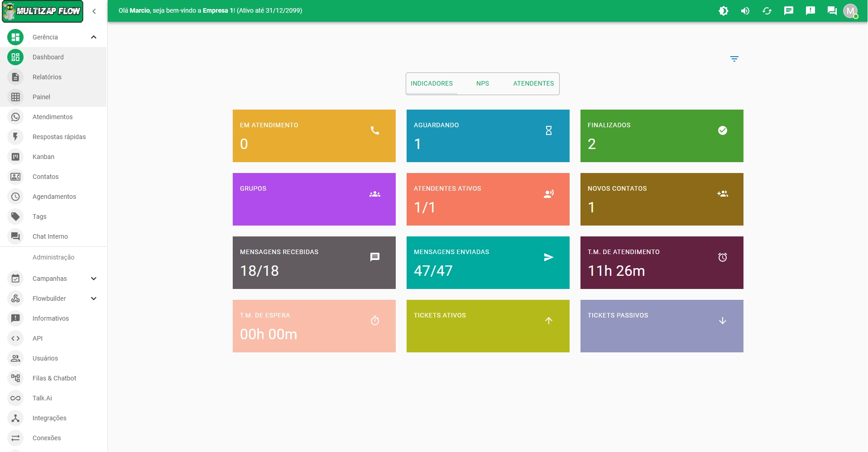Open the user avatar profile menu
This screenshot has width=868, height=452.
(850, 11)
